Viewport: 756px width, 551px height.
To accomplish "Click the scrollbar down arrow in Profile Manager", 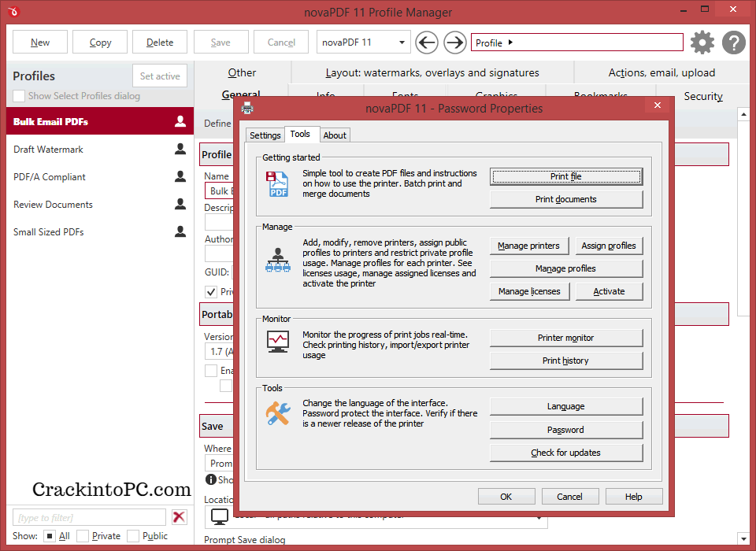I will pos(743,538).
